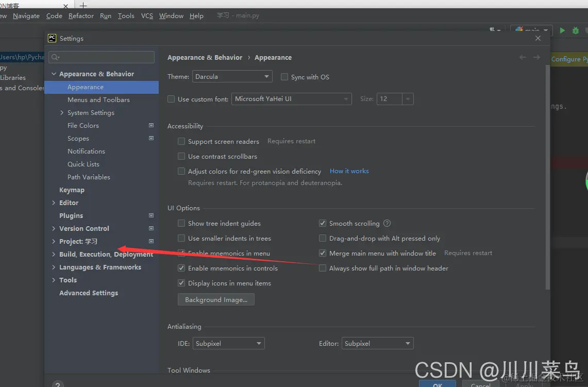Uncheck Display icons in menu items
Image resolution: width=588 pixels, height=387 pixels.
181,283
